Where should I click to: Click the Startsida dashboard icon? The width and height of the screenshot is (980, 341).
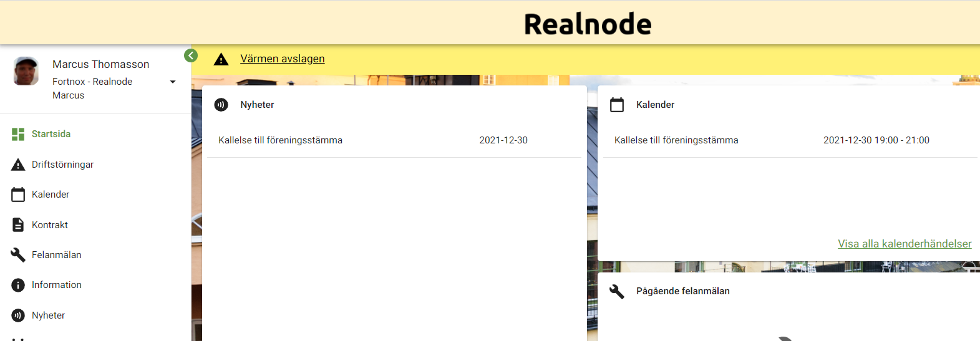pos(18,134)
